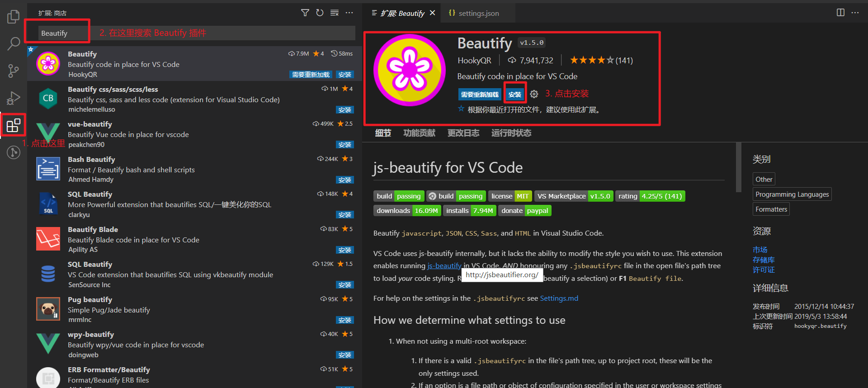Click the filter extensions funnel icon
Screen dimensions: 868x388
coord(305,13)
